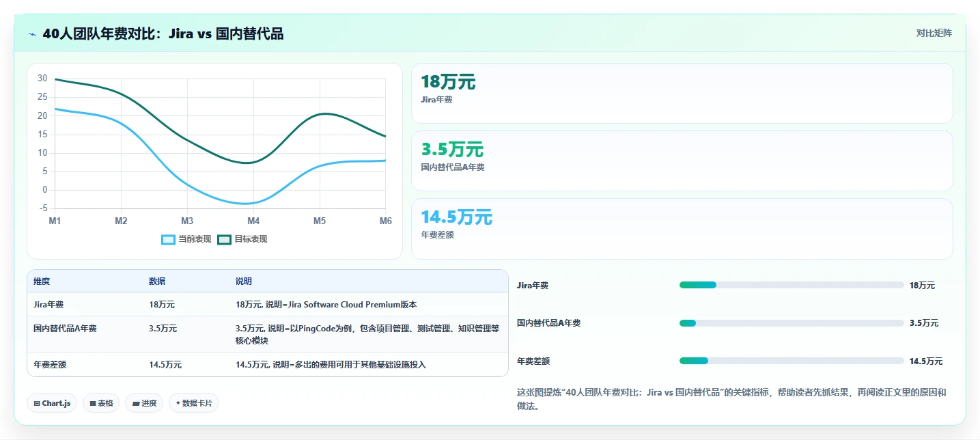Toggle the 当前表现 legend swatch

169,239
